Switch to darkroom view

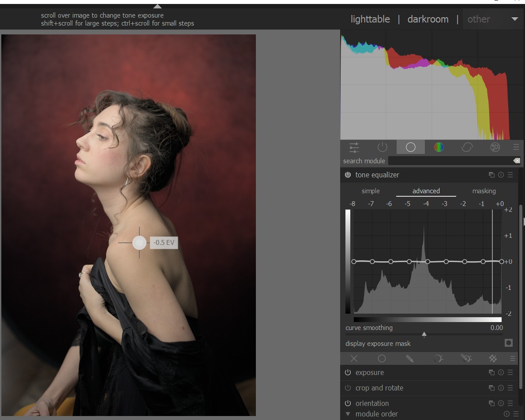pos(428,19)
